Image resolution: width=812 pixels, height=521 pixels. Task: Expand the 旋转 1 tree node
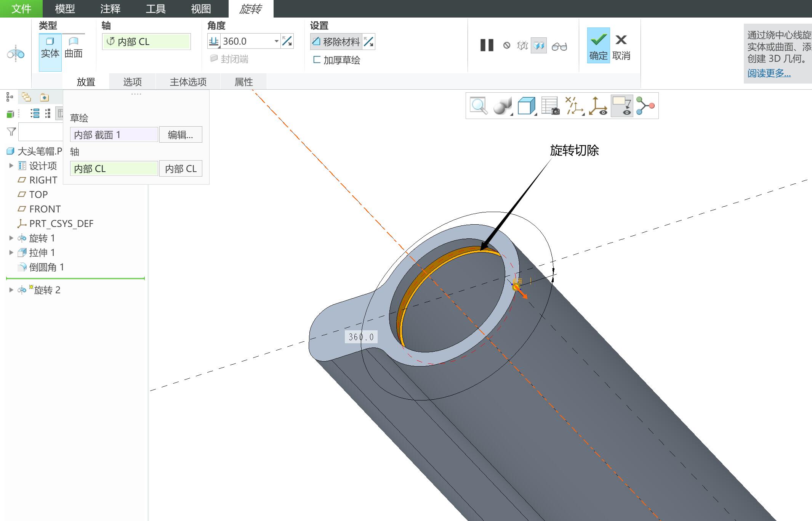click(x=11, y=238)
